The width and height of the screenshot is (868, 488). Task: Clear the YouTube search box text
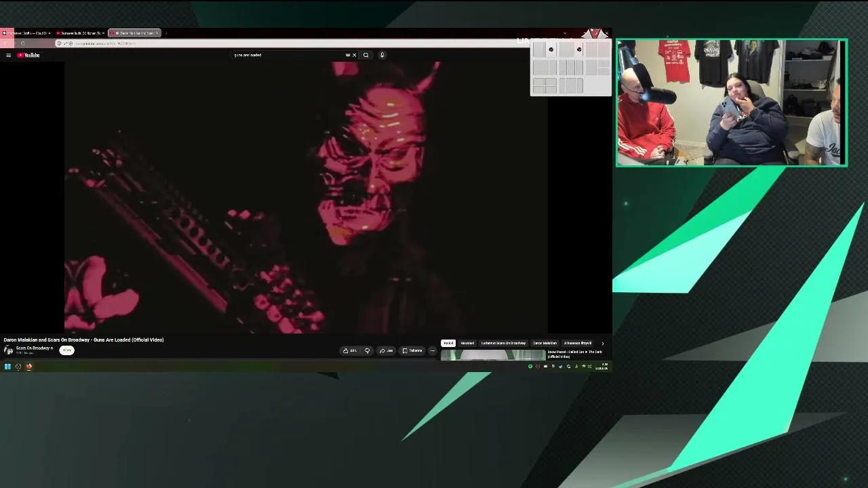click(x=354, y=55)
